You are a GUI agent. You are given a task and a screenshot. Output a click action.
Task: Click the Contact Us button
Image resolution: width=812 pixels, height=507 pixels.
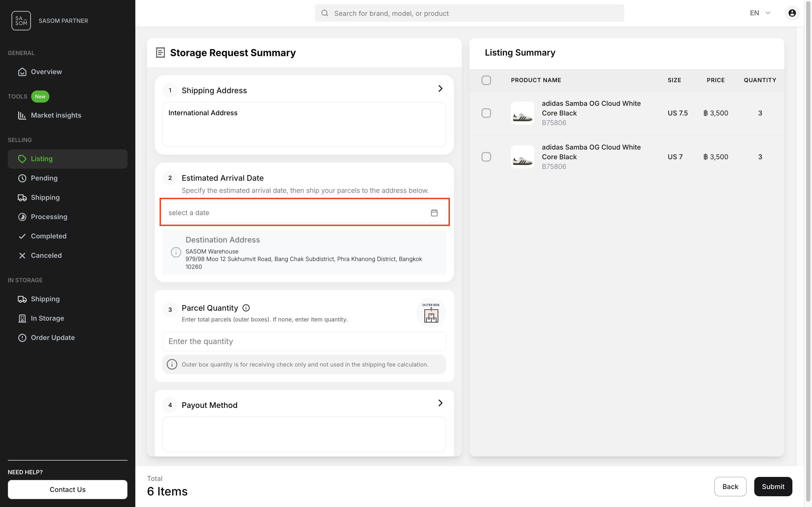(67, 489)
